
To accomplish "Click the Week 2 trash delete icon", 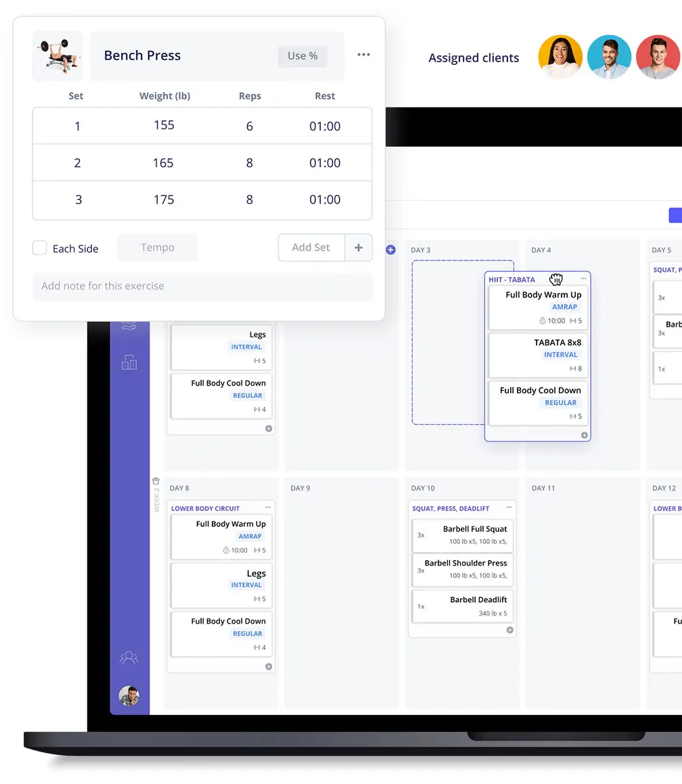I will (156, 481).
